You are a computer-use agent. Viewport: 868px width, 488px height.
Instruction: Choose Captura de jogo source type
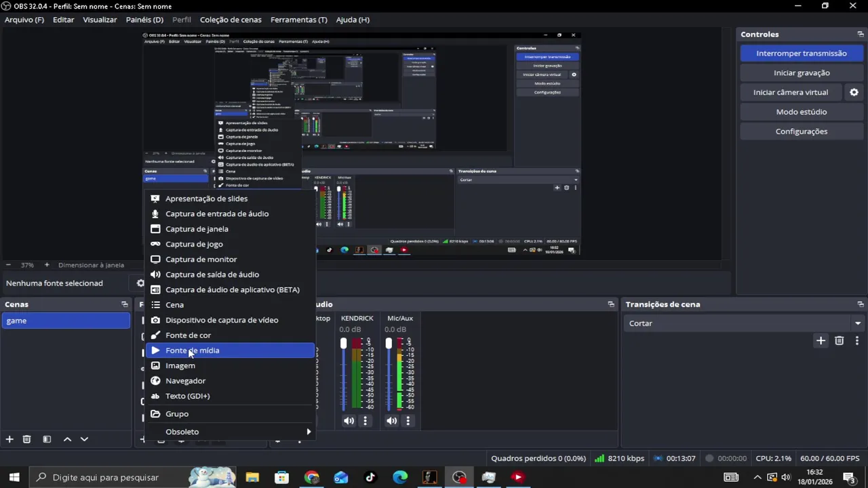tap(230, 244)
